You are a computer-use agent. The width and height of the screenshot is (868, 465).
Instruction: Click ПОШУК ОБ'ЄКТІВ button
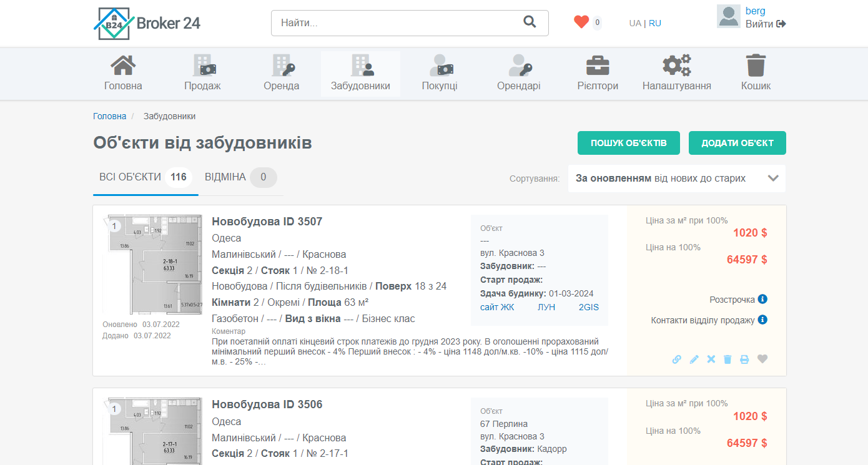[x=629, y=143]
